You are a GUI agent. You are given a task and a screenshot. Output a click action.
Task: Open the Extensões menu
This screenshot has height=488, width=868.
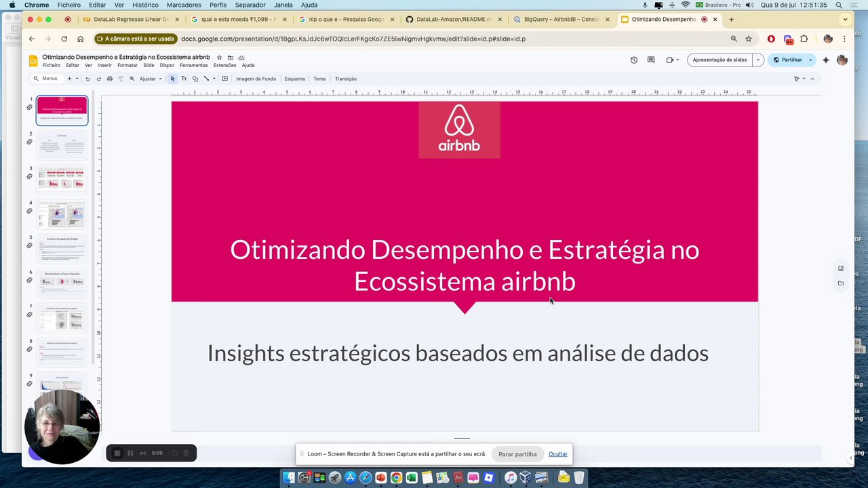pos(225,65)
